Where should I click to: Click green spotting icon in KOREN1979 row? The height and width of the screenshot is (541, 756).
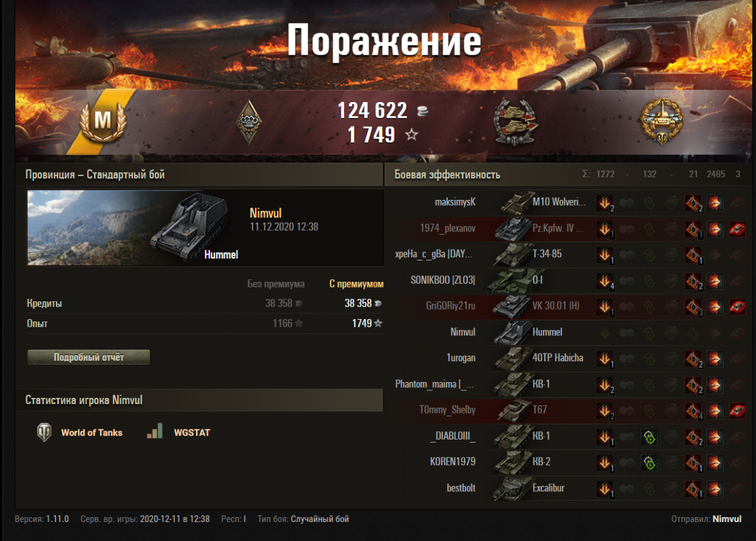click(650, 462)
